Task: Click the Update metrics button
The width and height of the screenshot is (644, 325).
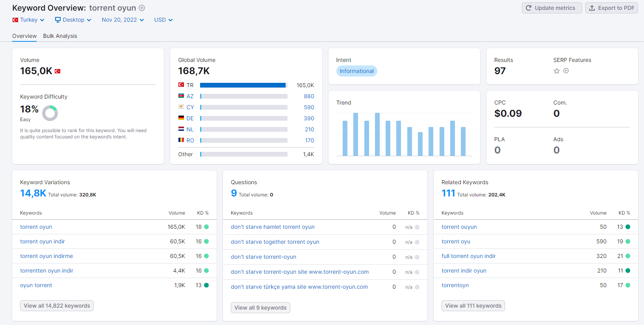Action: (552, 8)
